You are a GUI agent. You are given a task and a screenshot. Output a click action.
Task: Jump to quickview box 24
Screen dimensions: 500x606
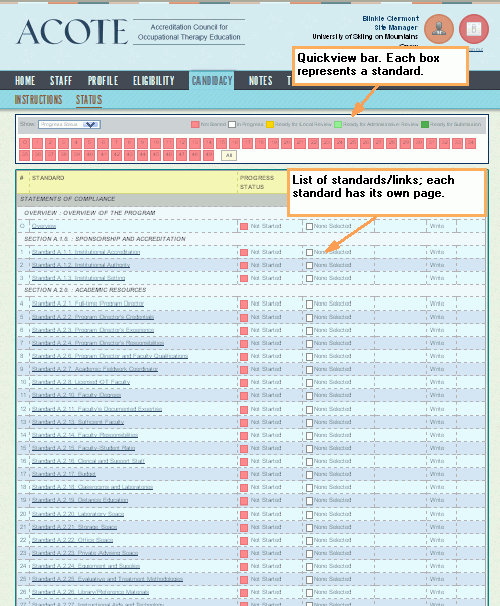(339, 143)
